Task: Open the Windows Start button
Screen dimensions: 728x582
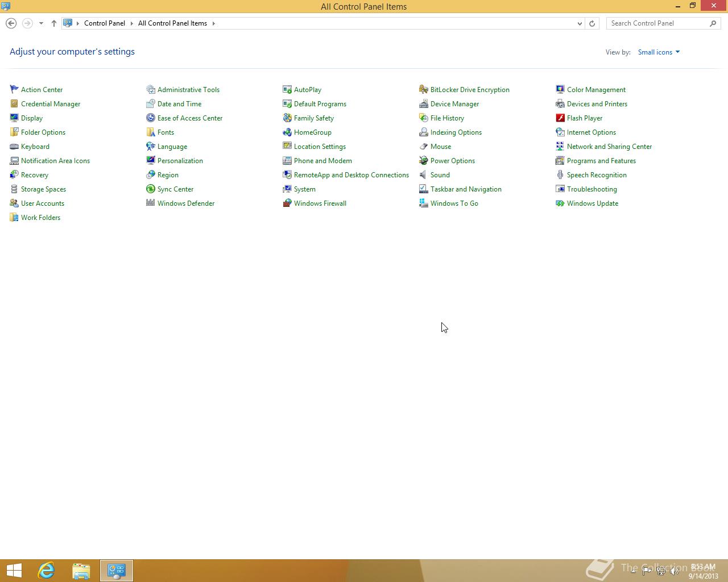Action: 14,571
